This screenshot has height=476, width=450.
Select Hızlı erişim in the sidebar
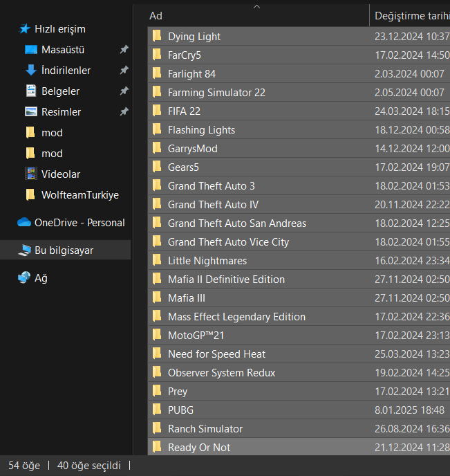point(60,29)
